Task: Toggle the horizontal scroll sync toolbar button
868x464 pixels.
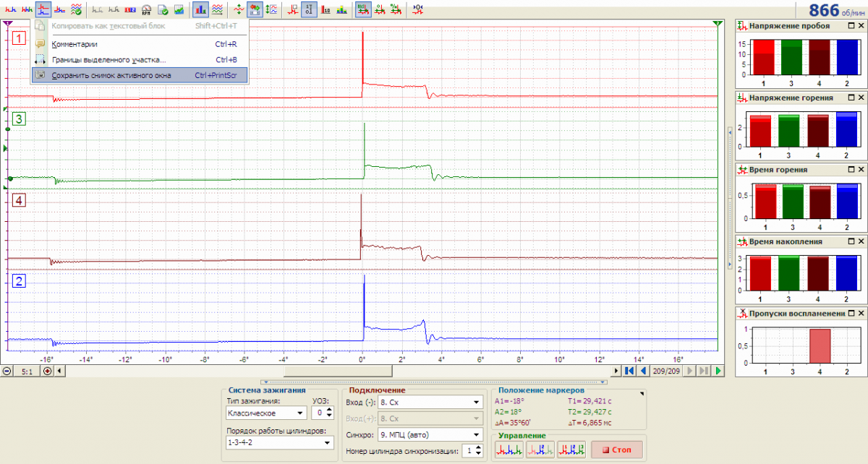Action: point(255,9)
